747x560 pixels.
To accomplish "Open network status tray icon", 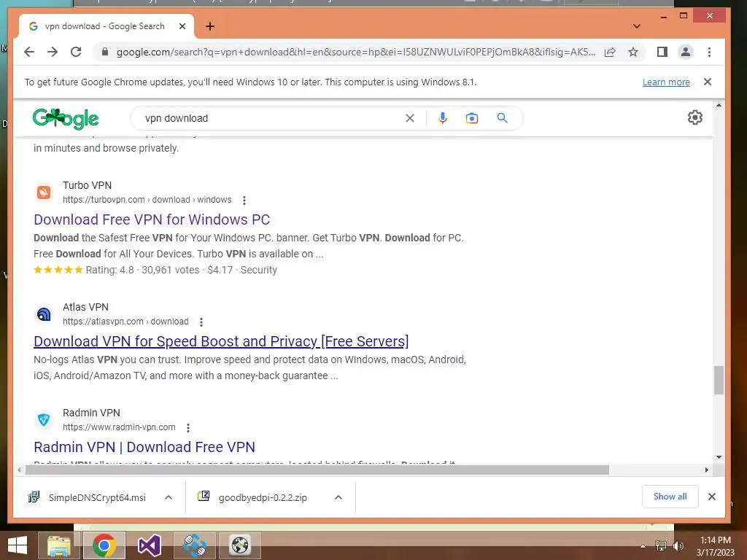I will coord(660,546).
